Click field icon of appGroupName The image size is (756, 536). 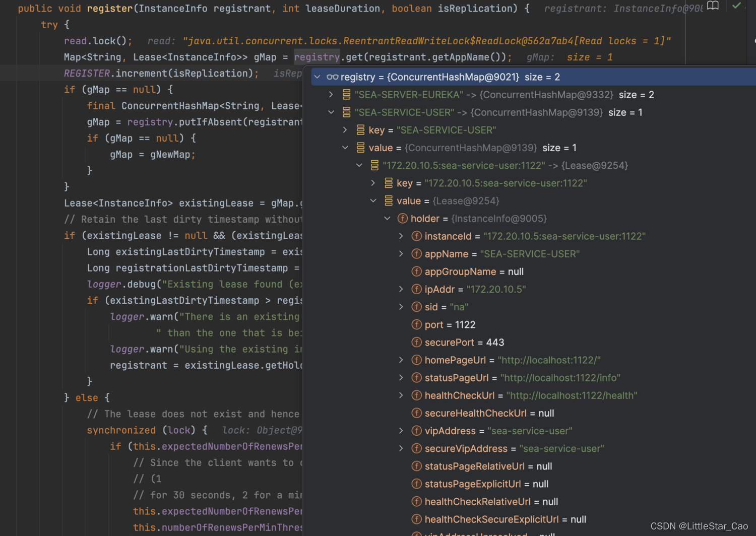[417, 272]
